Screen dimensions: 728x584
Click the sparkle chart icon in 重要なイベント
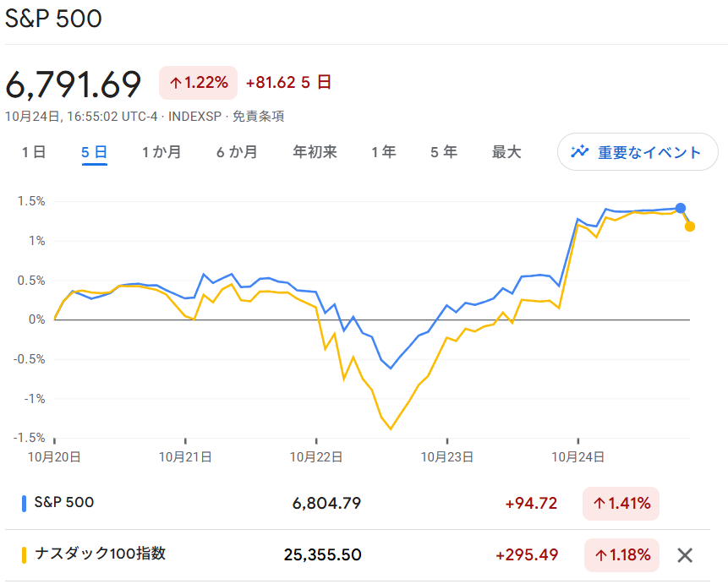tap(580, 152)
